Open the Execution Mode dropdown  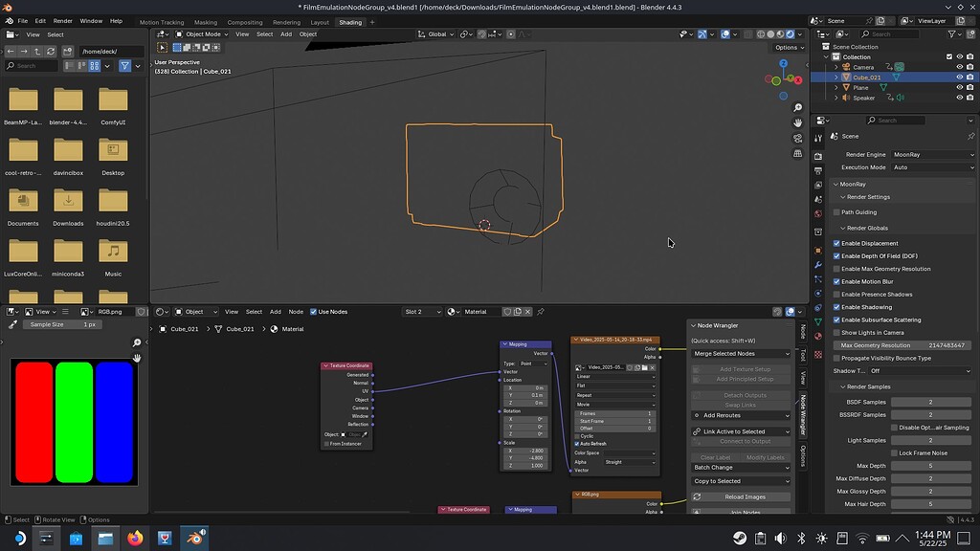[933, 167]
